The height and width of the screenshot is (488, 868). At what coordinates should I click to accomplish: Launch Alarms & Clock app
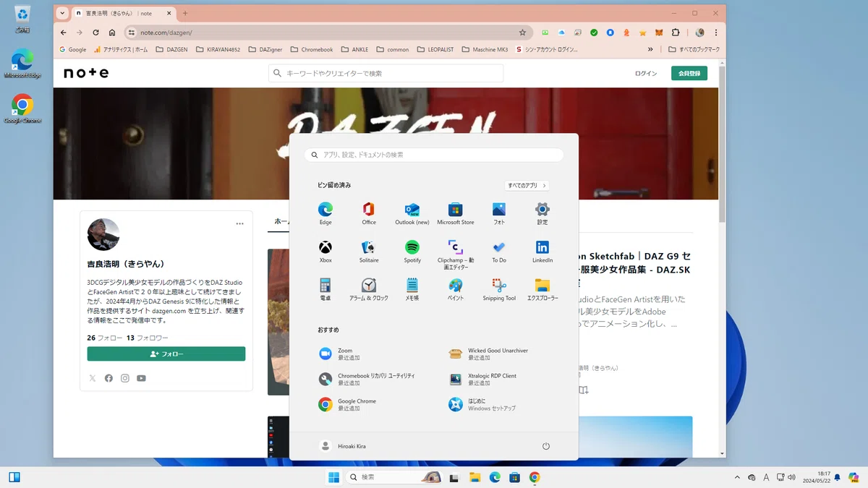[x=369, y=288]
